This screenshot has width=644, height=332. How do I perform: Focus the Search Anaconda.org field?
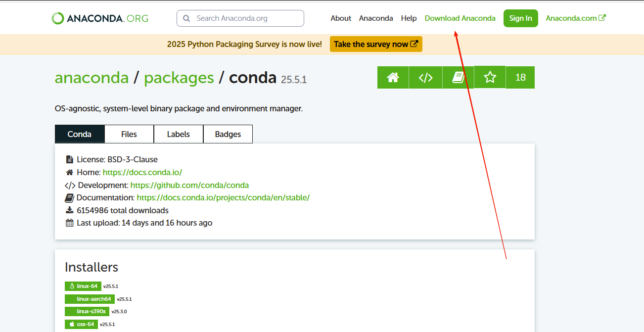[240, 18]
